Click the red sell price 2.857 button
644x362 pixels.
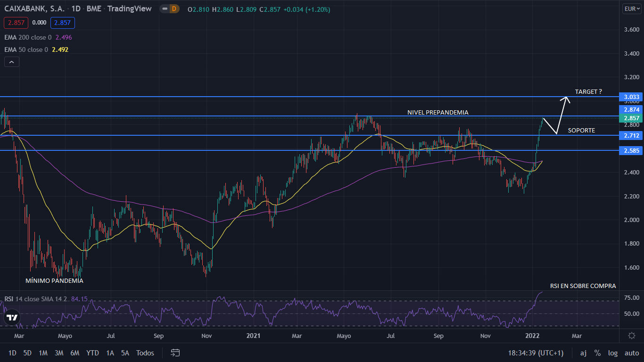[16, 23]
